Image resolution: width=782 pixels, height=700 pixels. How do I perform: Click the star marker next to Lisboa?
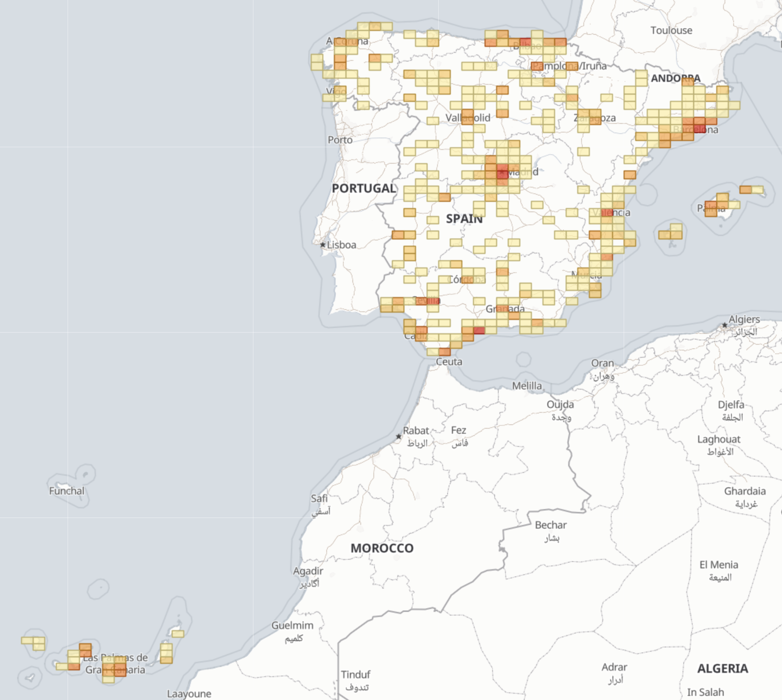point(323,245)
